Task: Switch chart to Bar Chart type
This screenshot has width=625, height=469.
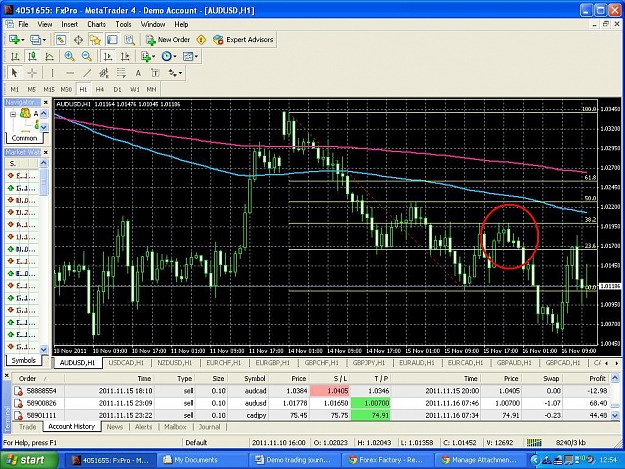Action: [15, 56]
